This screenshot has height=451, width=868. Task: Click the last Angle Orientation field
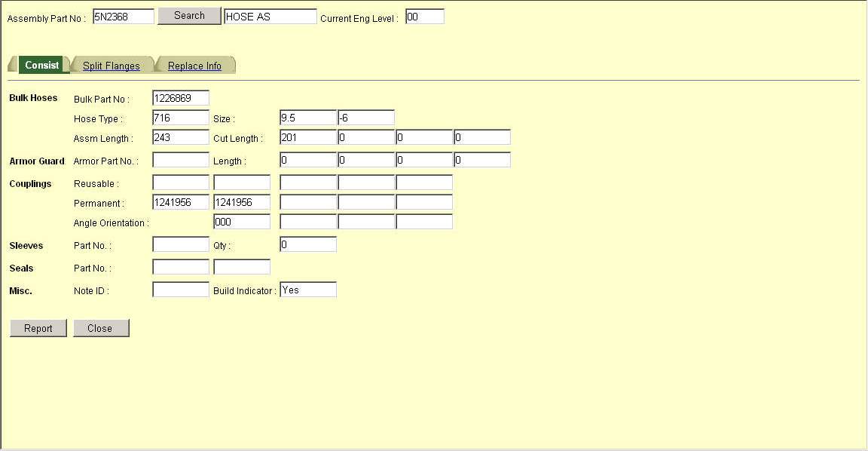pyautogui.click(x=425, y=222)
